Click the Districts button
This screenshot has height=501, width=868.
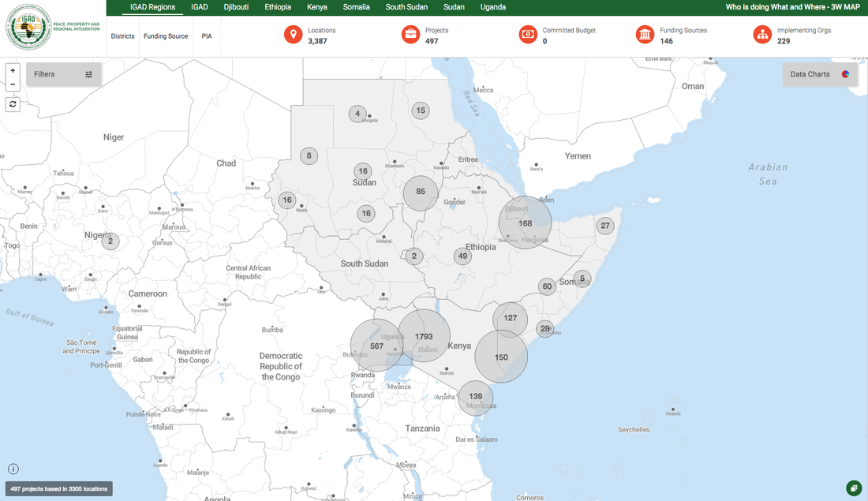[122, 36]
